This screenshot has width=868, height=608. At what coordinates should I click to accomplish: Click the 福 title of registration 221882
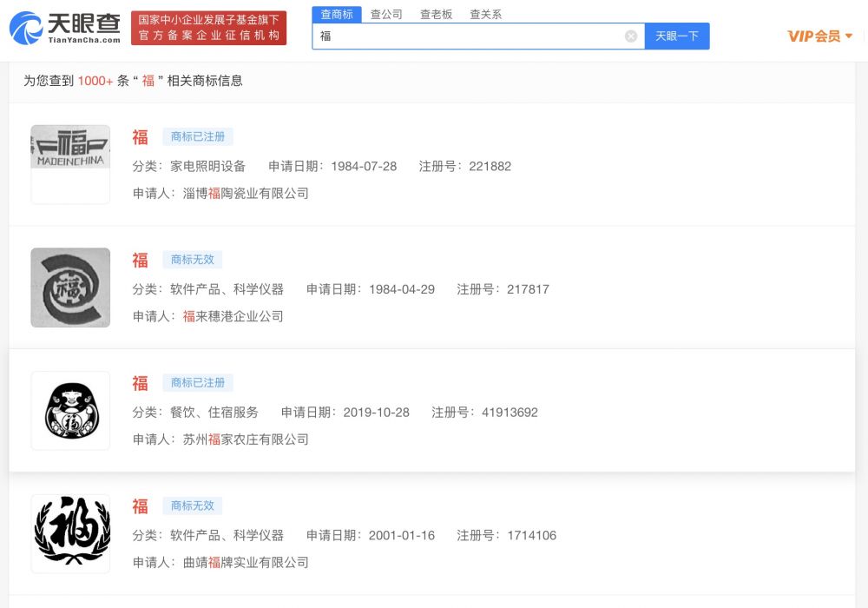point(140,137)
